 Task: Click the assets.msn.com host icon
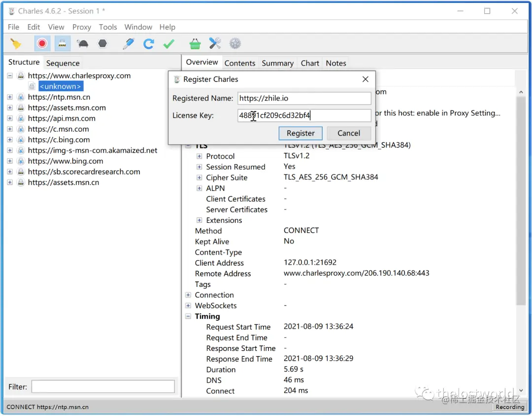[x=21, y=107]
